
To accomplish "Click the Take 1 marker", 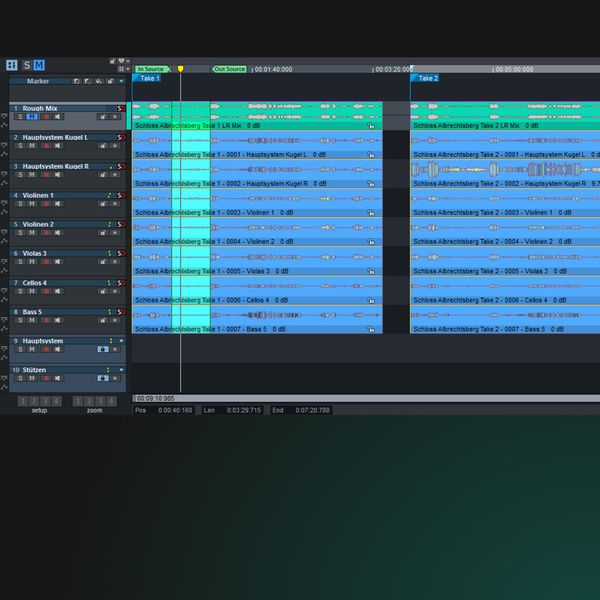I will tap(147, 78).
